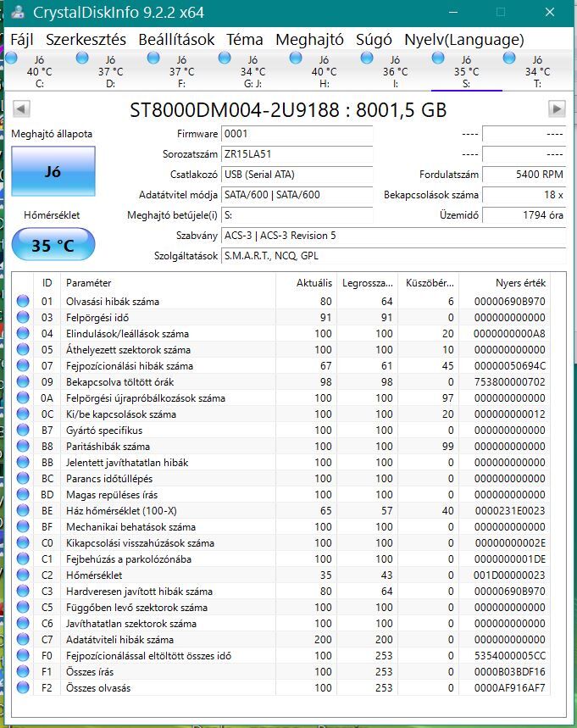The image size is (577, 728).
Task: Select drive S: in the disk bar
Action: 467,71
